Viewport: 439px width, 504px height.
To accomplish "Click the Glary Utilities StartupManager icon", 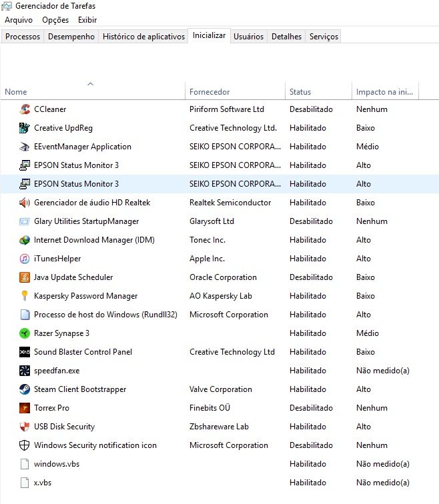I will 25,221.
